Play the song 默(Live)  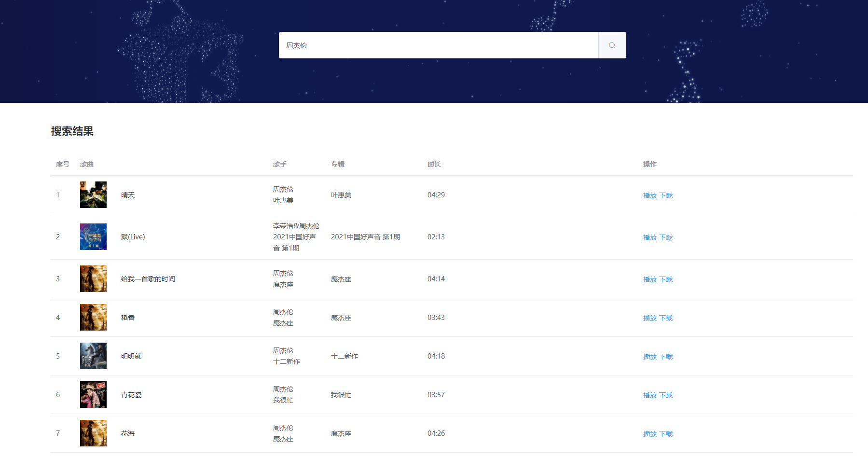pos(649,237)
